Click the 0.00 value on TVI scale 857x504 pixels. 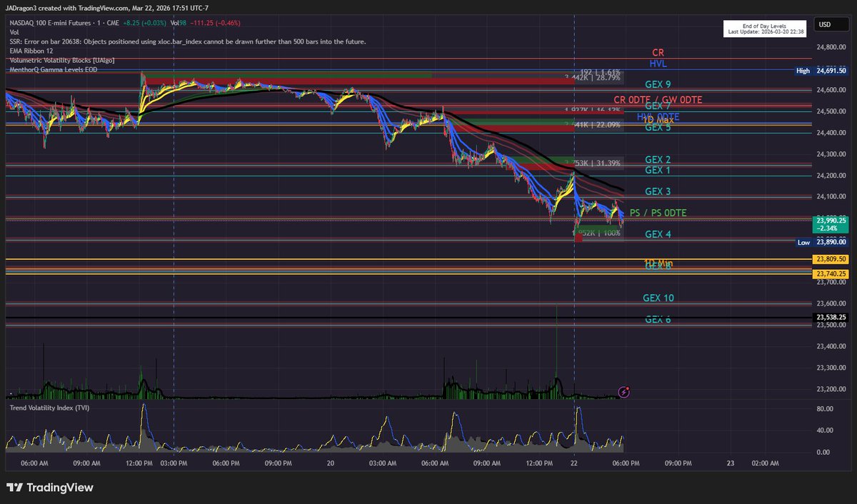[823, 452]
